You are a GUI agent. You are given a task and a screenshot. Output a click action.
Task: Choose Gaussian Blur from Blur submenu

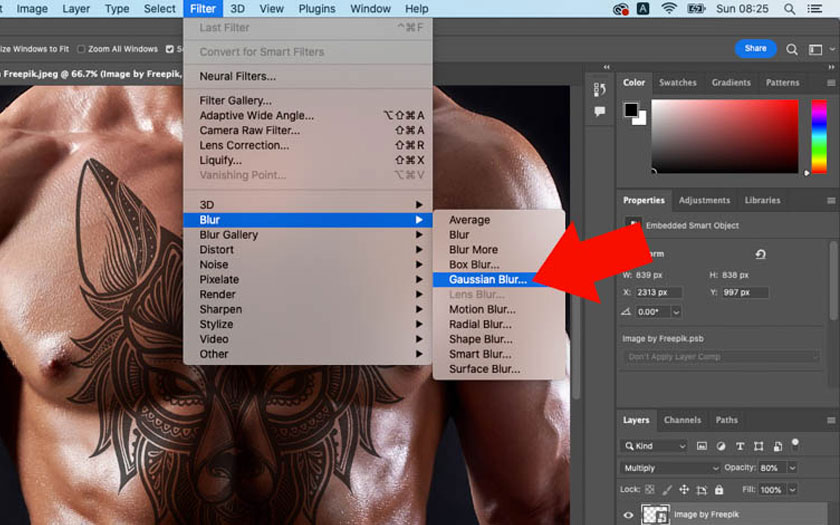pos(487,280)
